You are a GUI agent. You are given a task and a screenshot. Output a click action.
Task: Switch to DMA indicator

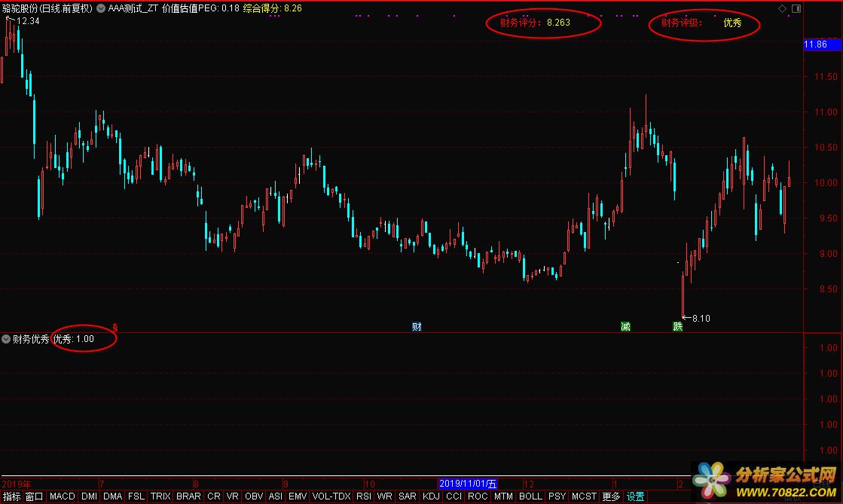[113, 496]
